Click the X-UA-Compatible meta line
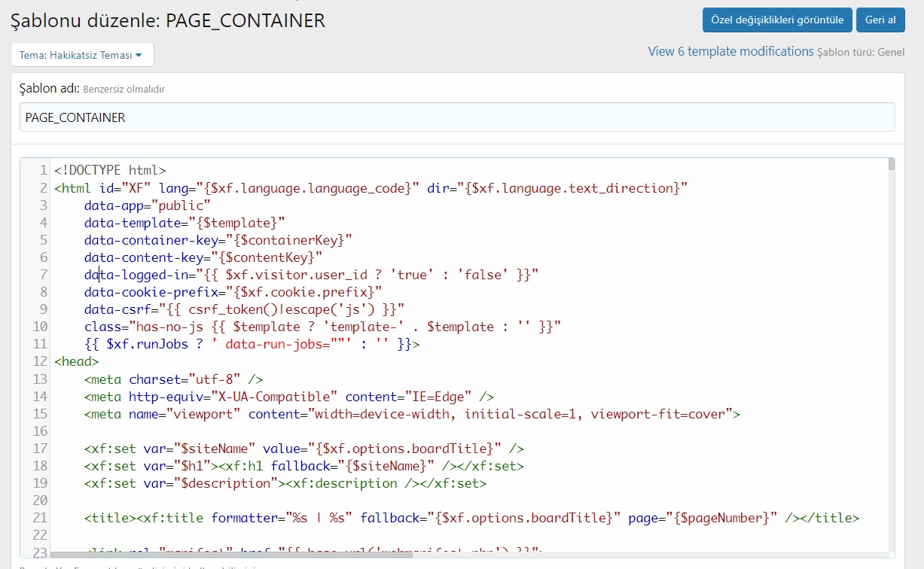The image size is (924, 569). point(289,396)
